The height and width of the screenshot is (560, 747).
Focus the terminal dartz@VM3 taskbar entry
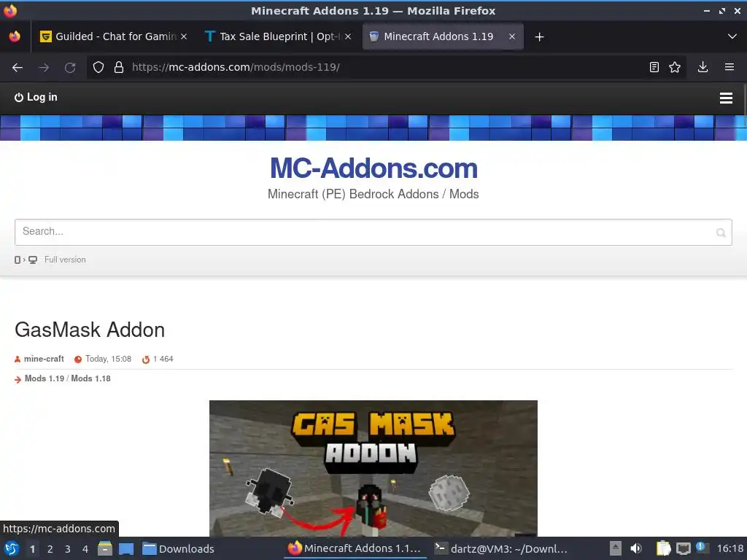coord(501,548)
